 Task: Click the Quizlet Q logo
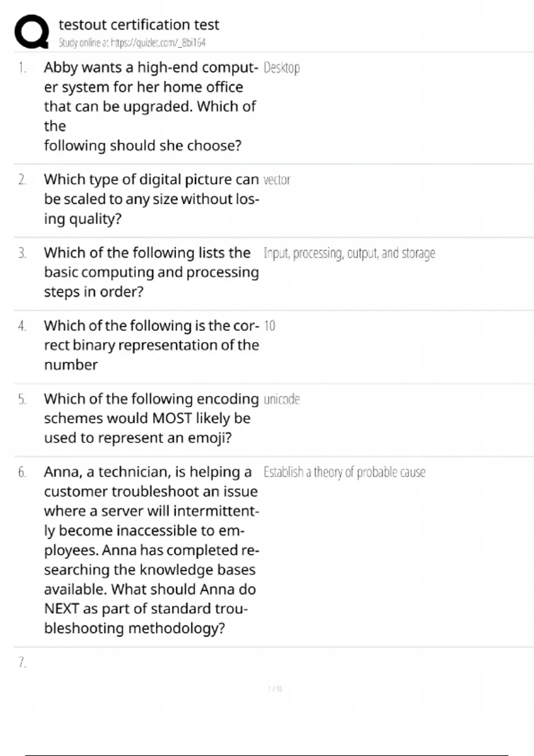(x=32, y=31)
